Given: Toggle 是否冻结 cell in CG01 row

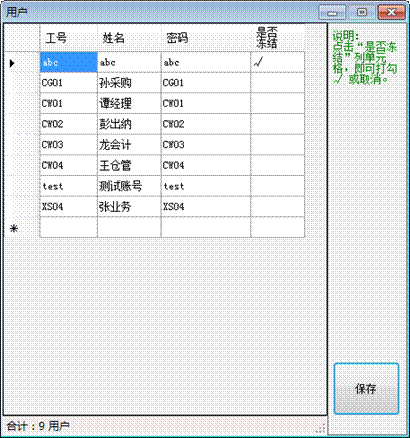Looking at the screenshot, I should (x=278, y=83).
